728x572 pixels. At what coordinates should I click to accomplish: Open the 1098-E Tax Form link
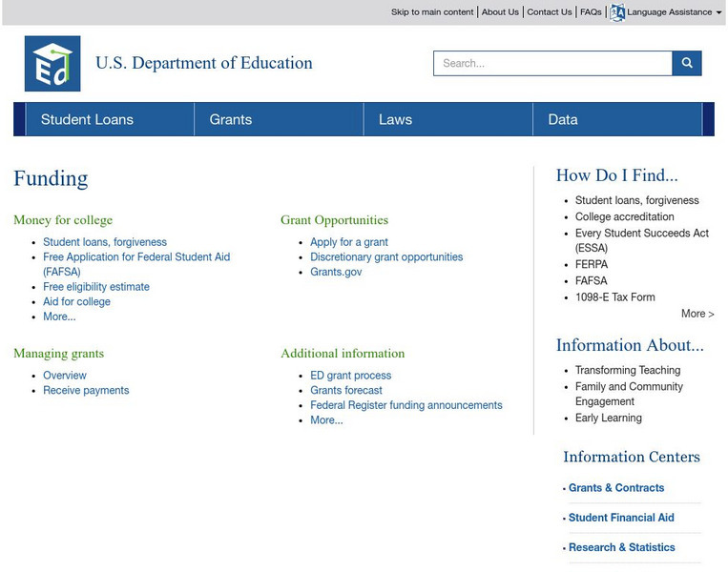[x=615, y=297]
